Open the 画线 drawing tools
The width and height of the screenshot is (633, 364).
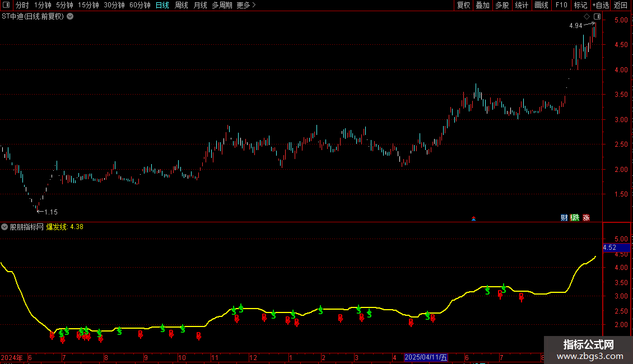pyautogui.click(x=541, y=5)
